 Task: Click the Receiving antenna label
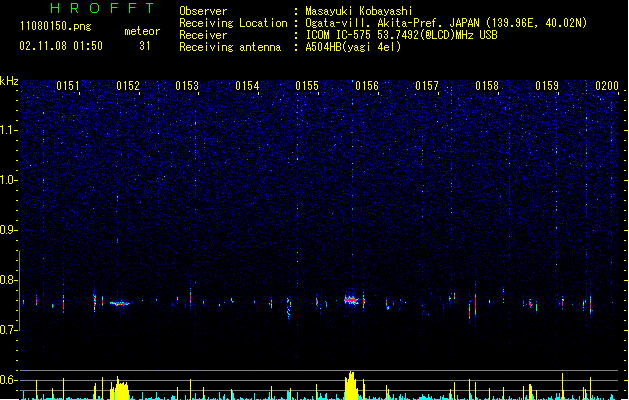(230, 47)
